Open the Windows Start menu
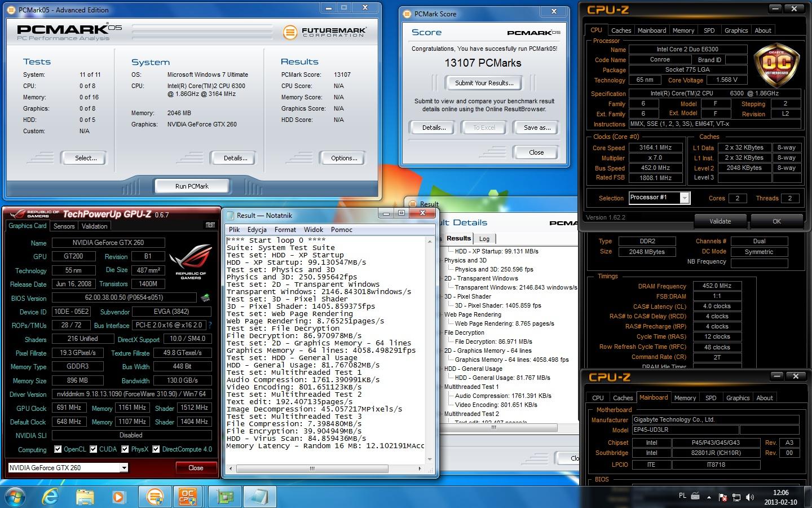812x508 pixels. tap(14, 497)
